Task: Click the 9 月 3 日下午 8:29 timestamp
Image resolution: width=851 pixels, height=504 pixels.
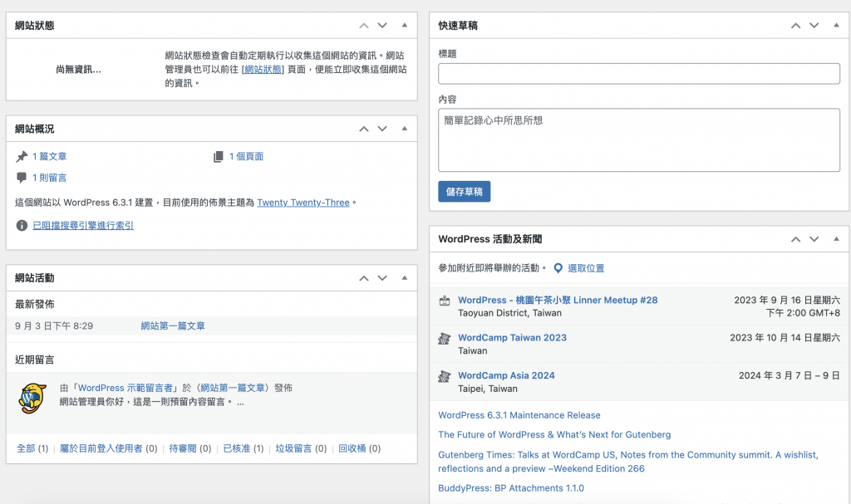Action: (x=54, y=326)
